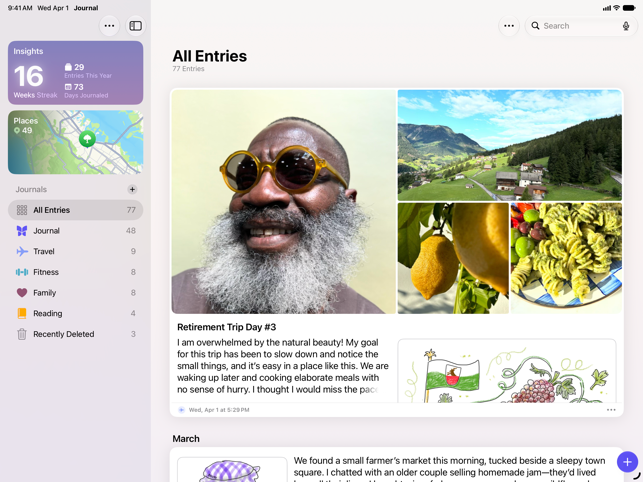
Task: Toggle the sidebar visibility button
Action: click(x=135, y=26)
